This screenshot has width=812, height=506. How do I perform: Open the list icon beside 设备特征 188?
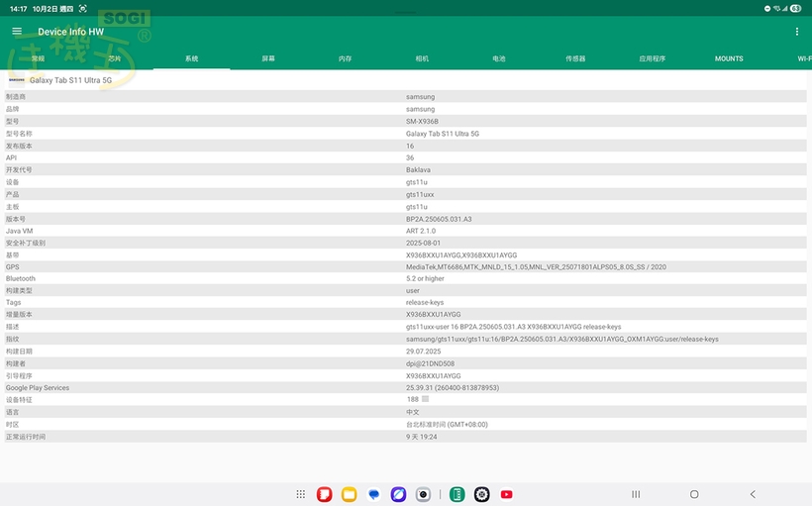425,400
